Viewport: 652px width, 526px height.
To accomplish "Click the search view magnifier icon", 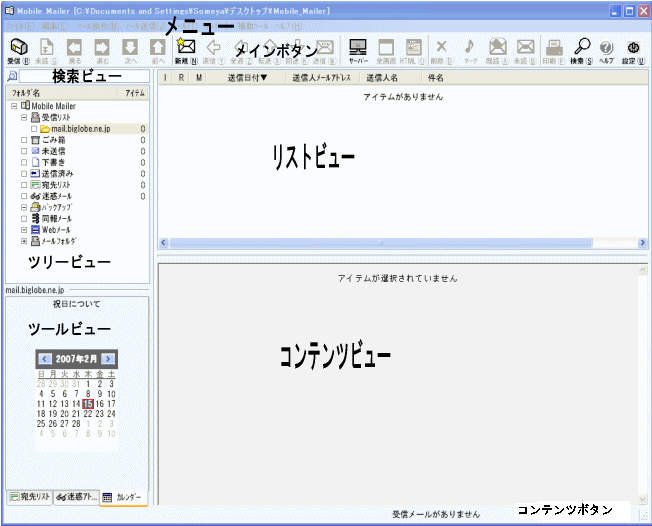I will [x=11, y=76].
